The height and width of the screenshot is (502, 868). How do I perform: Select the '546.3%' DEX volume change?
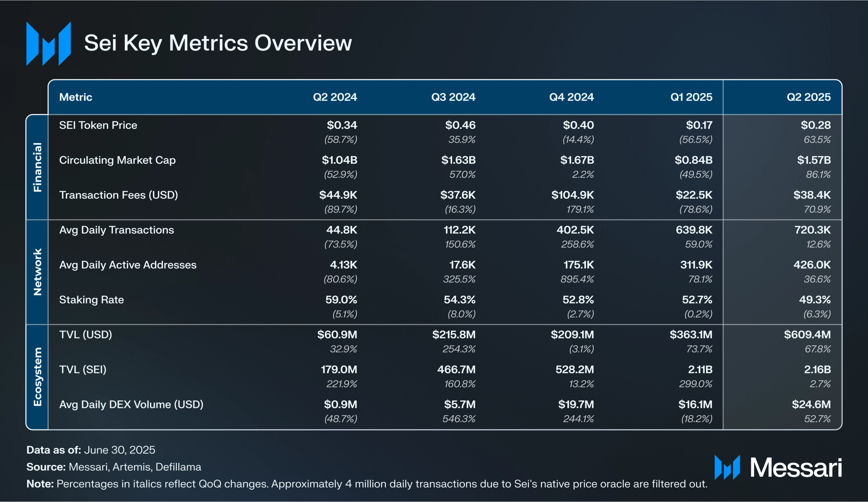tap(459, 418)
